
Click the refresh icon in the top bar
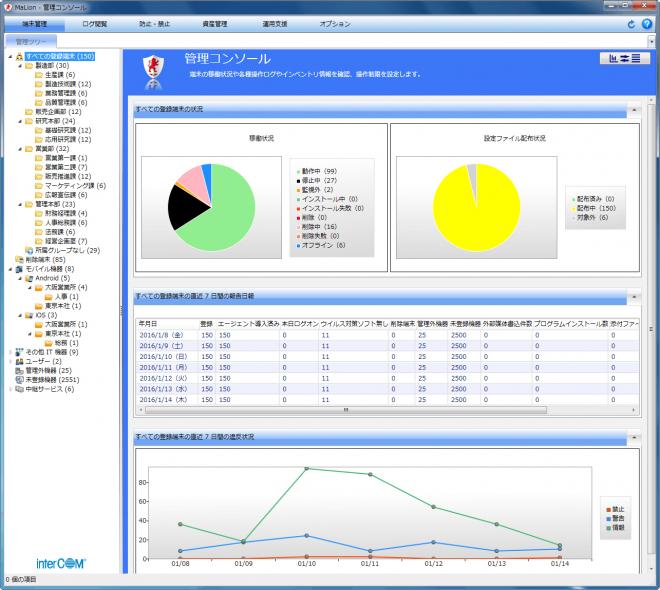(x=631, y=23)
